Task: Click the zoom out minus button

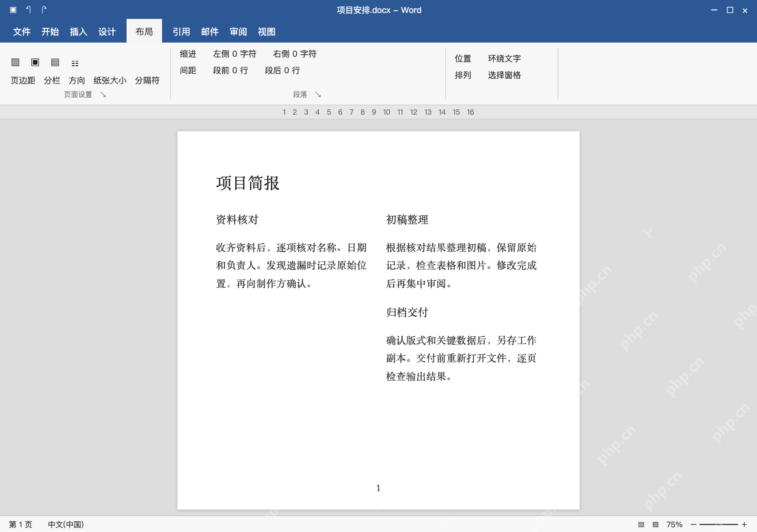Action: coord(694,524)
